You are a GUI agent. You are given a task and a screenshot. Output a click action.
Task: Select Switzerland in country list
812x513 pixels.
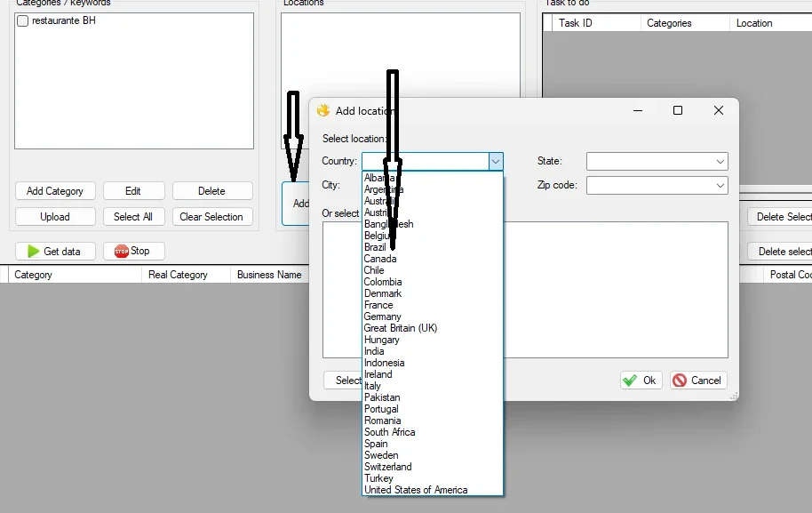(x=433, y=467)
